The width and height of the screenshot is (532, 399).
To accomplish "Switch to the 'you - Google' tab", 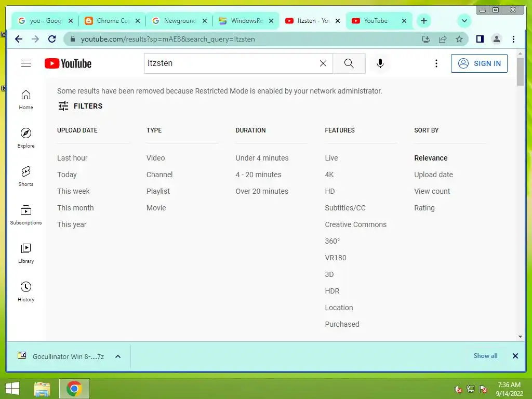I will click(x=45, y=21).
